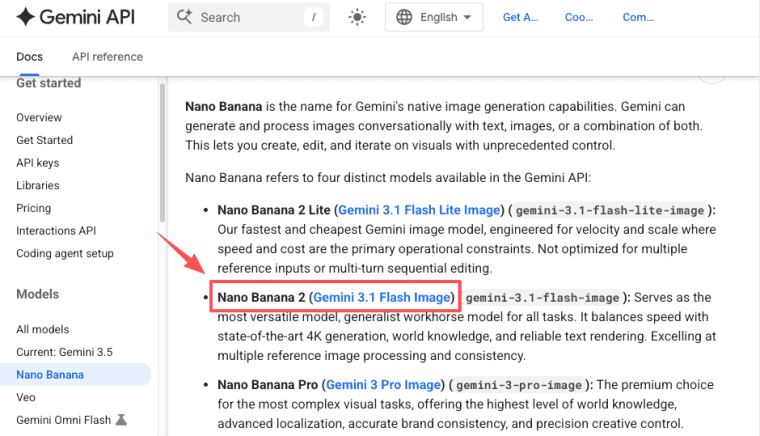Click the Gemini API sparkle logo
760x436 pixels.
[26, 17]
